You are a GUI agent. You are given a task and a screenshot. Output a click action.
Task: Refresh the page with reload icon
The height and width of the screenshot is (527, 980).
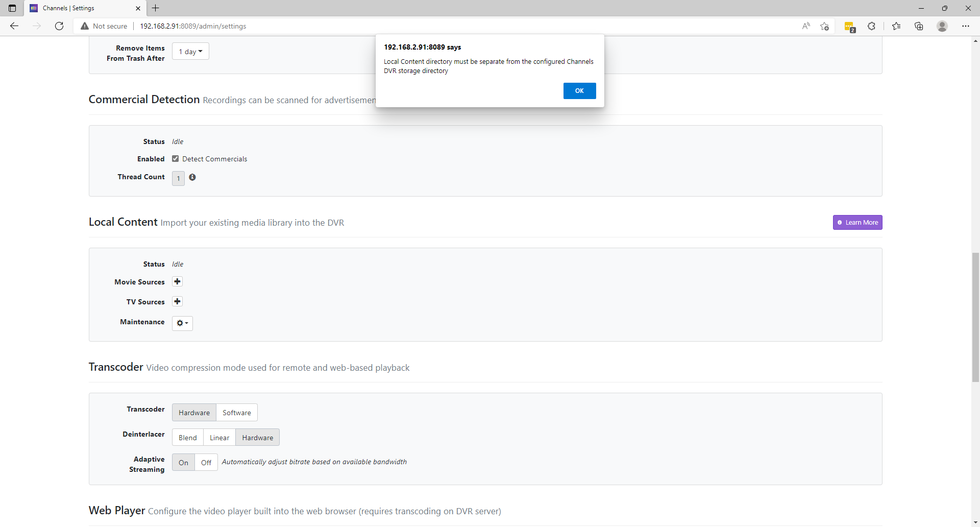pos(59,26)
